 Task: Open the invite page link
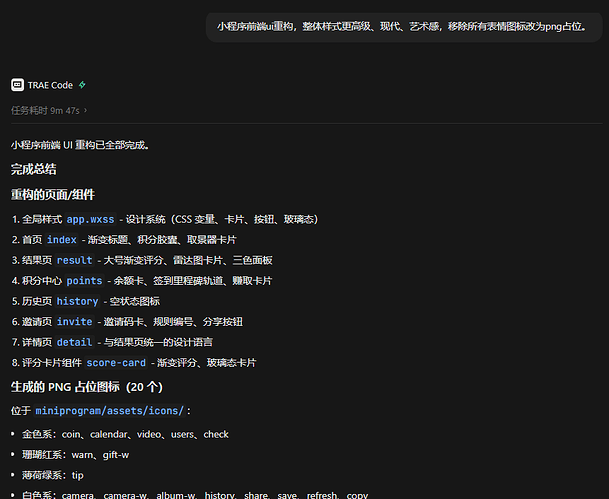[x=75, y=322]
